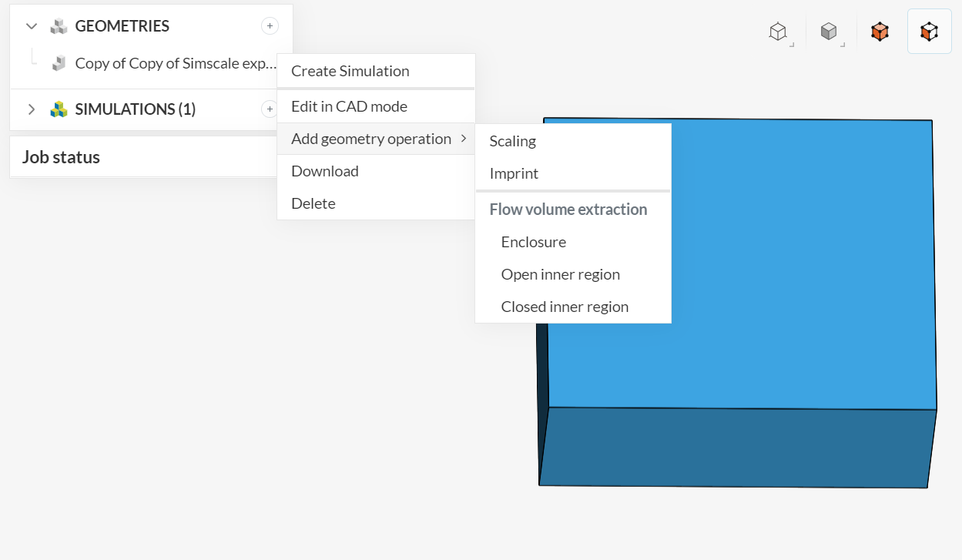Image resolution: width=962 pixels, height=560 pixels.
Task: Choose Create Simulation from the context menu
Action: [x=350, y=71]
